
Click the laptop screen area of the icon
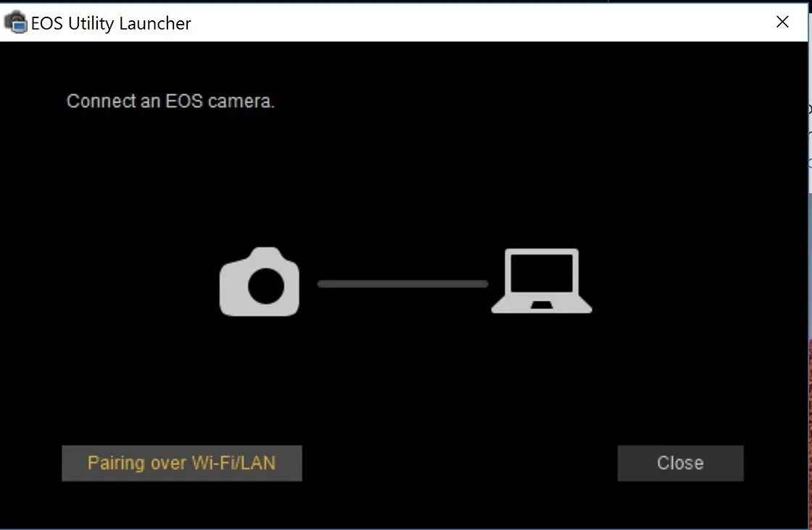542,273
